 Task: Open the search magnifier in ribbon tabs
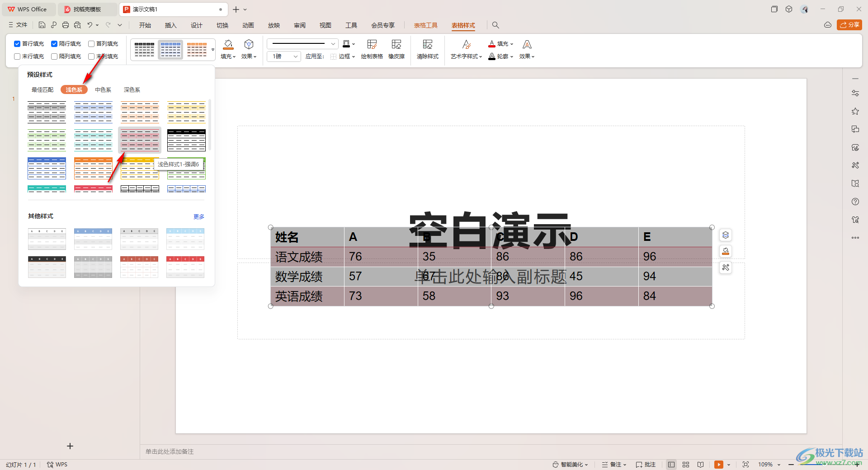click(x=495, y=25)
